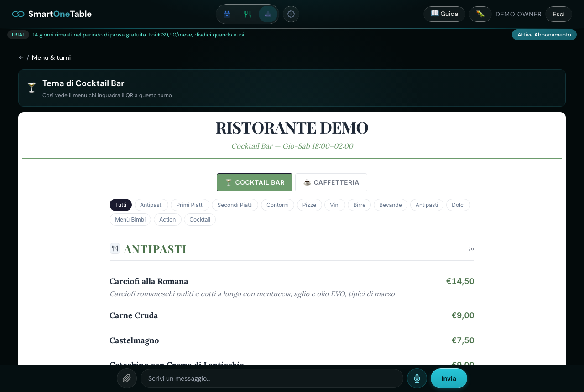Image resolution: width=584 pixels, height=392 pixels.
Task: Click the Castelmagno menu item
Action: pos(134,340)
